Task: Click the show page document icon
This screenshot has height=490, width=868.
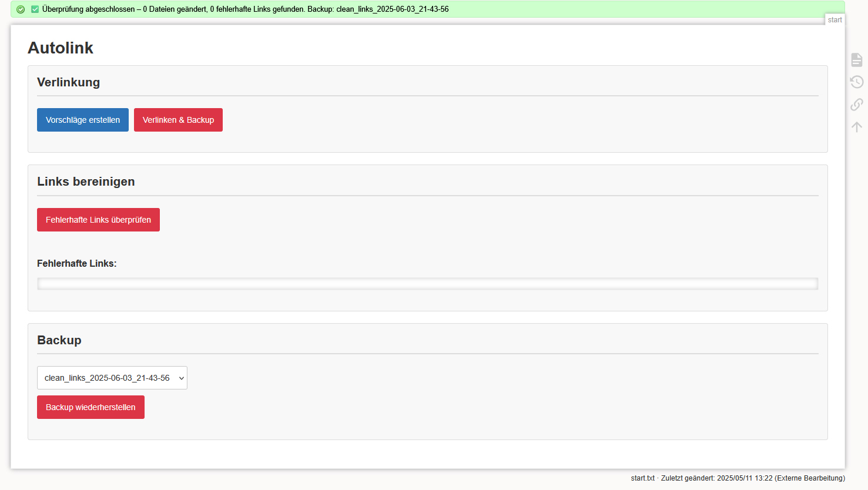Action: 857,60
